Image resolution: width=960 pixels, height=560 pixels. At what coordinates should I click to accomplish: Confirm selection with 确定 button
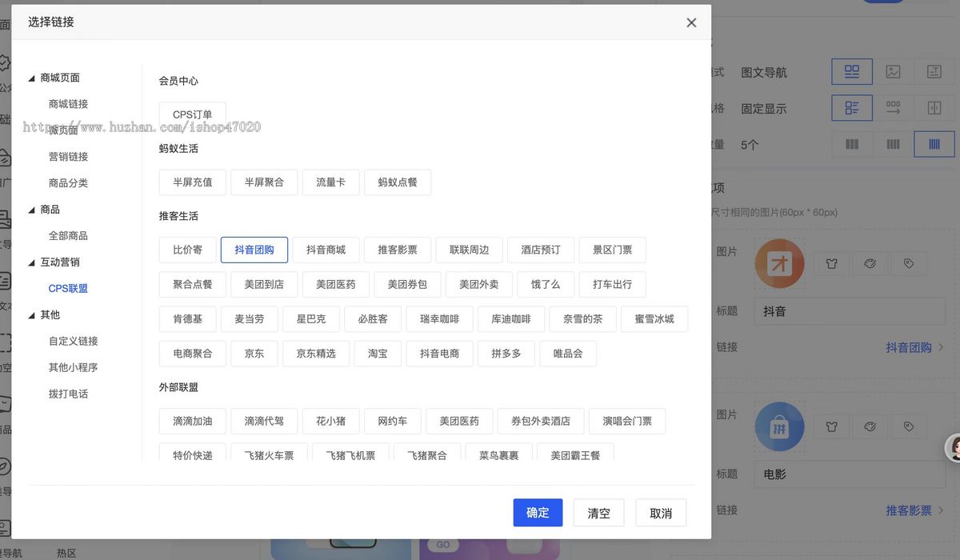click(x=538, y=513)
